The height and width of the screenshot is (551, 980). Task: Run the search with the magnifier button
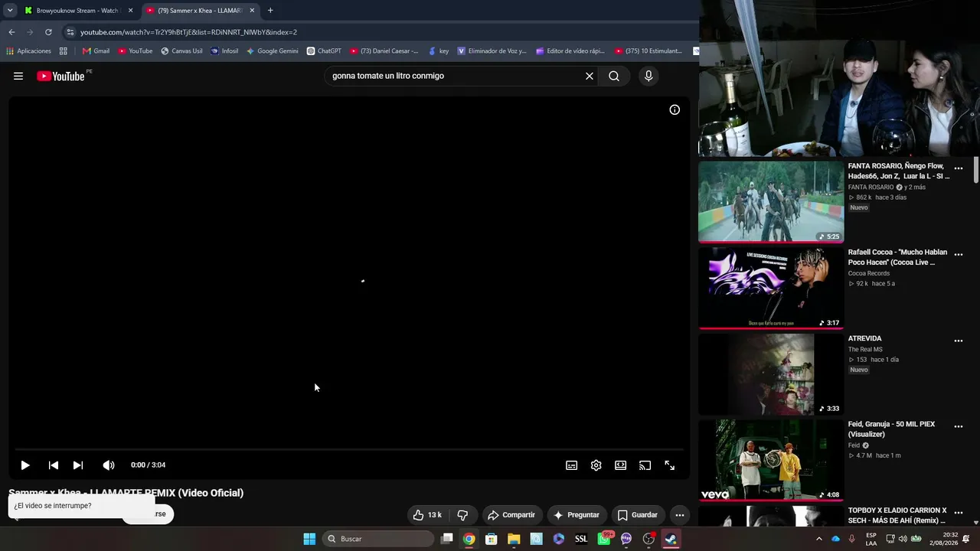[x=614, y=76]
